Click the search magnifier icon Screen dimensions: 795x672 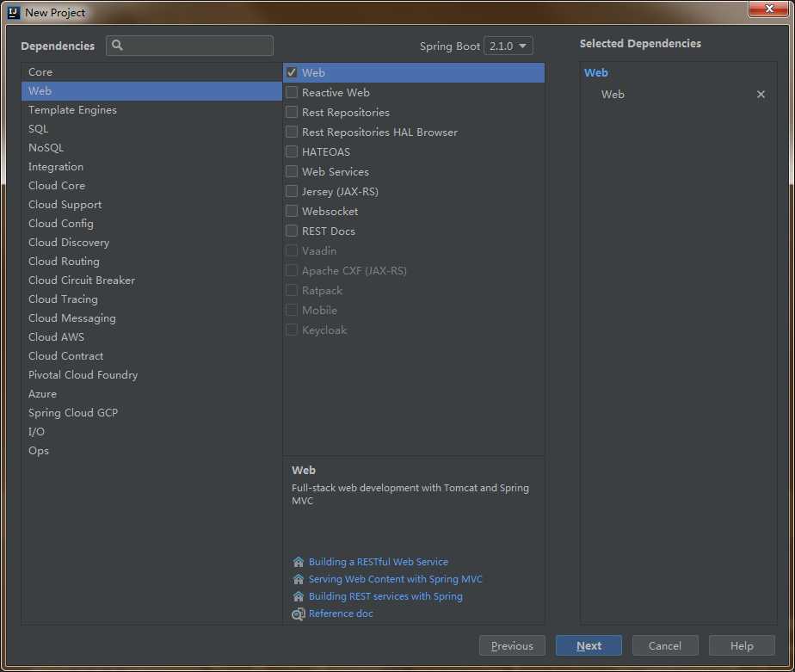pos(117,46)
